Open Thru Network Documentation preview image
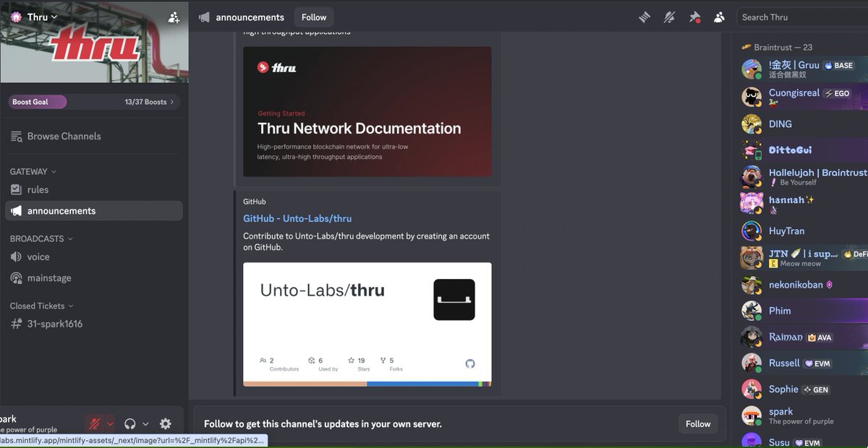The width and height of the screenshot is (868, 448). pos(367,112)
